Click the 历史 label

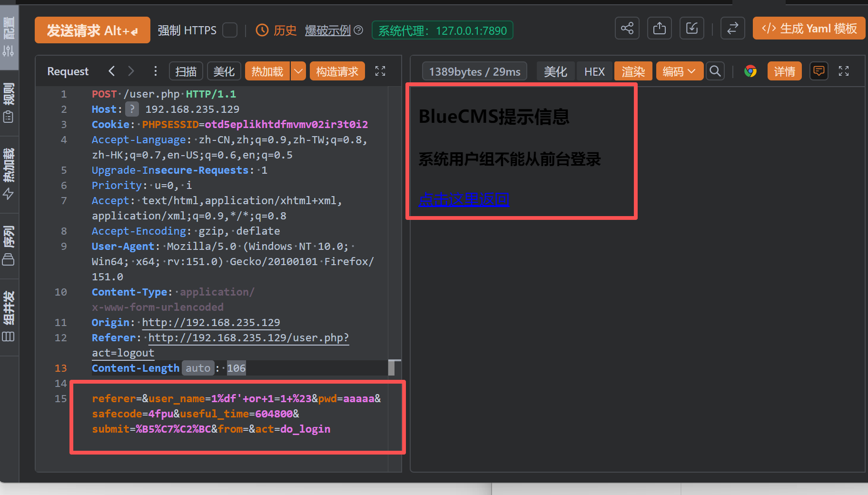tap(285, 30)
